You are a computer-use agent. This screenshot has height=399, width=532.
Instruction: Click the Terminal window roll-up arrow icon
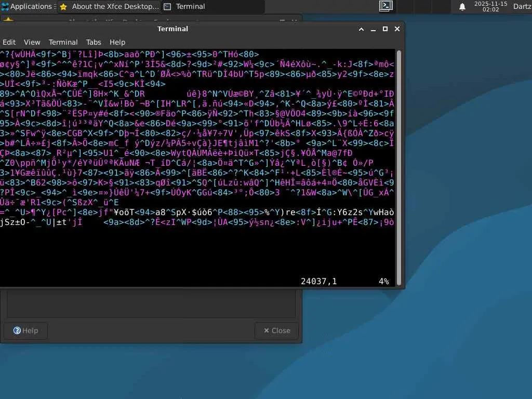[x=362, y=29]
